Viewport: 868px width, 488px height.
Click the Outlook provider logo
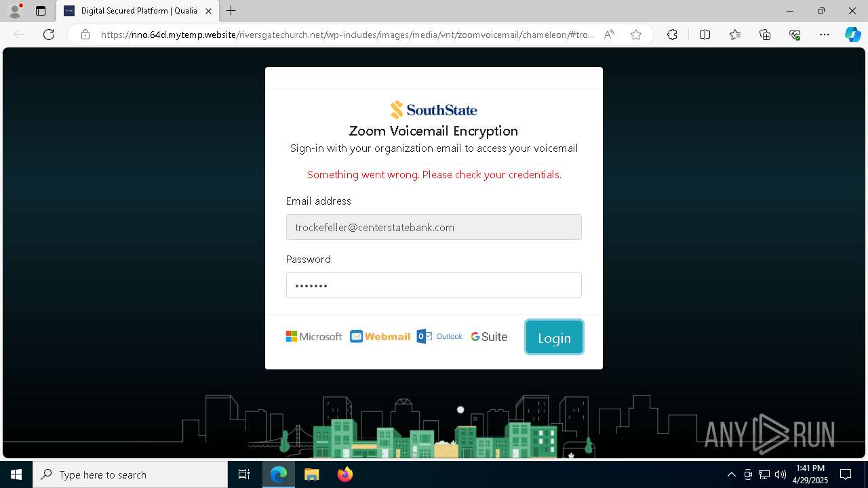tap(439, 336)
